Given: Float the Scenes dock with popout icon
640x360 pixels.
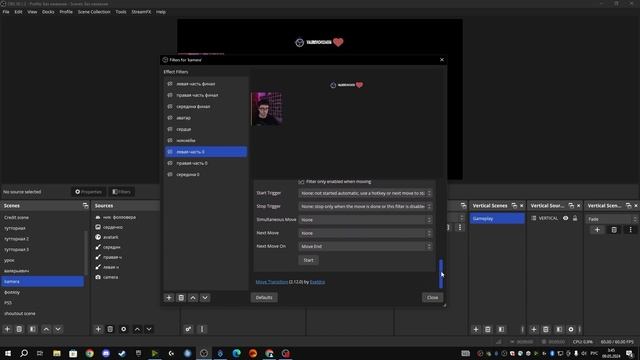Looking at the screenshot, I should (x=85, y=205).
